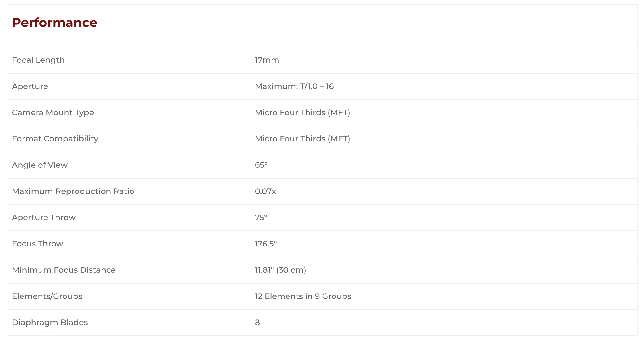Click the Aperture Throw label
644x344 pixels.
(44, 218)
